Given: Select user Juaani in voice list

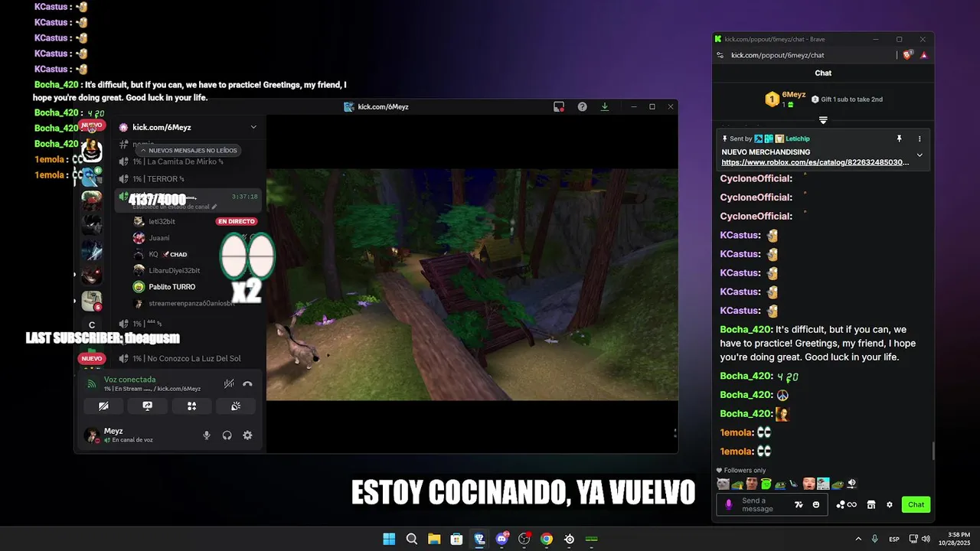Looking at the screenshot, I should coord(159,238).
